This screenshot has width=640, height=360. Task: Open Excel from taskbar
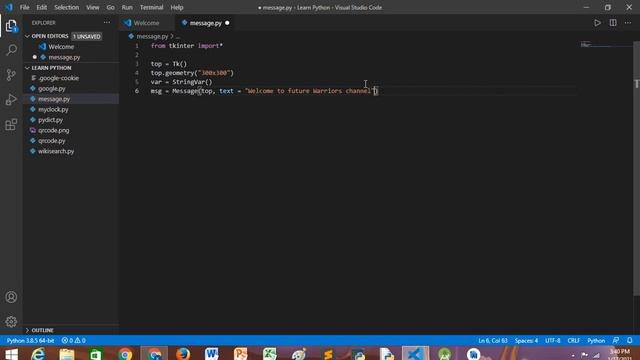[x=270, y=354]
